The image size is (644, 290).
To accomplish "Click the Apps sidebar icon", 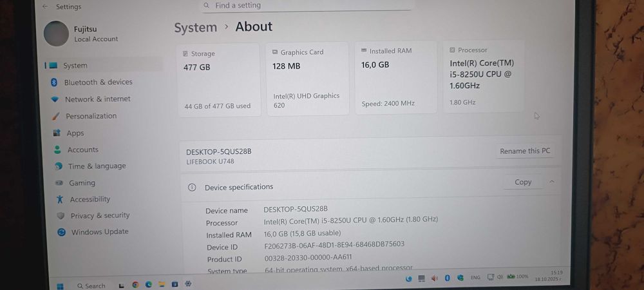I will (x=57, y=133).
